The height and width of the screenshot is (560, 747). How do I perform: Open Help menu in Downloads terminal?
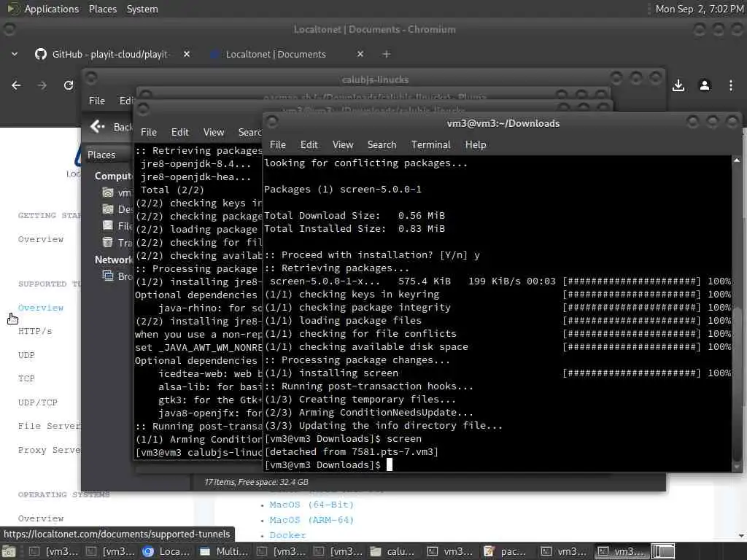tap(476, 145)
